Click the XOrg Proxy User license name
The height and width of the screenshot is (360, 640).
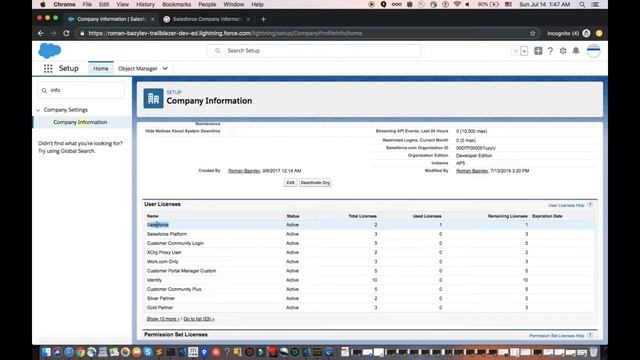click(x=164, y=253)
